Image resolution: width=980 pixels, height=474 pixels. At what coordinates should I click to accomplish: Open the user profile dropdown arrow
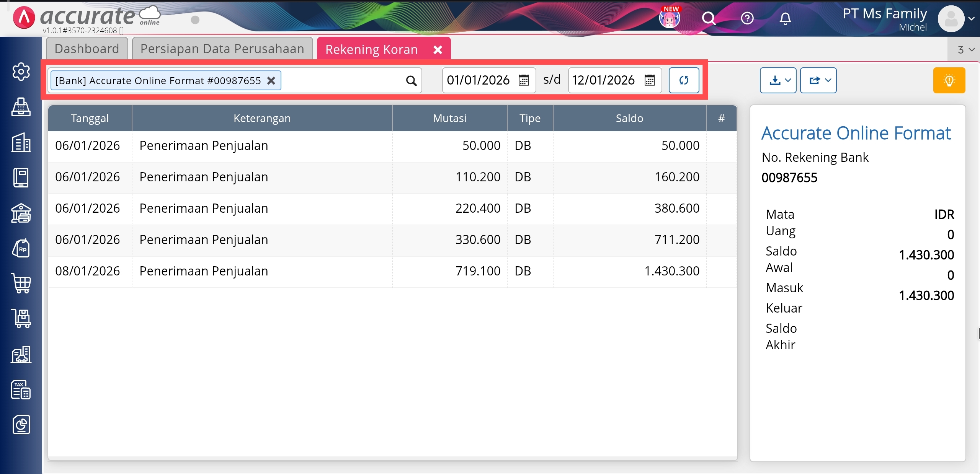click(x=971, y=18)
